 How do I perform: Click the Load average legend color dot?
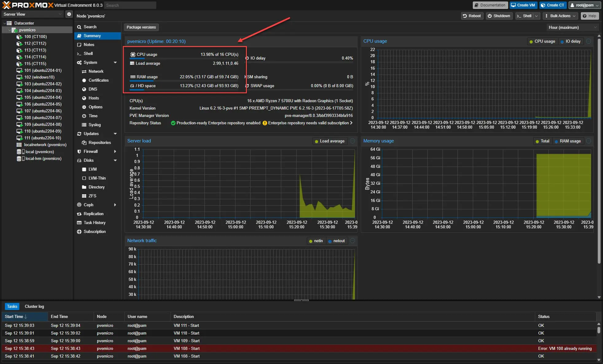[x=316, y=141]
